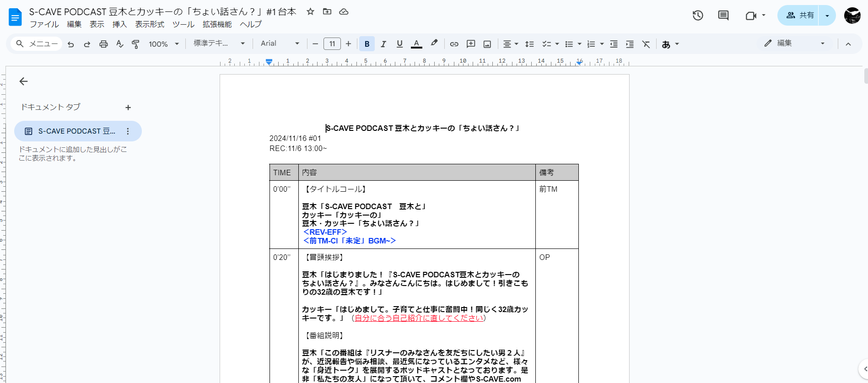
Task: Clear text formatting
Action: point(646,44)
